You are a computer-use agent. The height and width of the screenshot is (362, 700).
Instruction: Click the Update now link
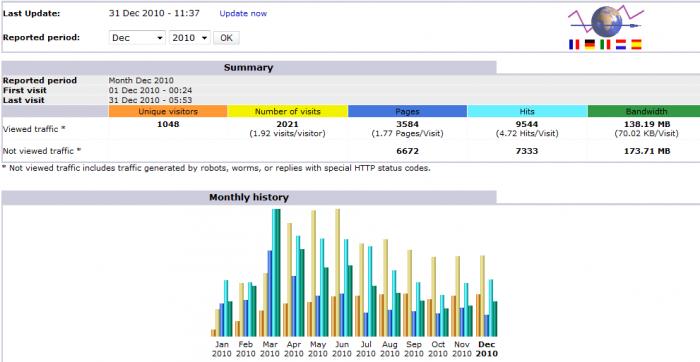(x=243, y=13)
